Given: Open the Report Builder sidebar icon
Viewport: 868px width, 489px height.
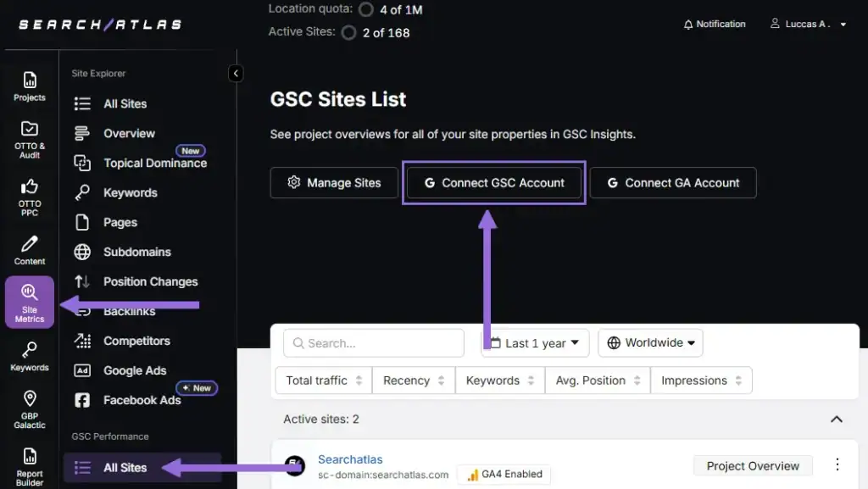Looking at the screenshot, I should 29,464.
